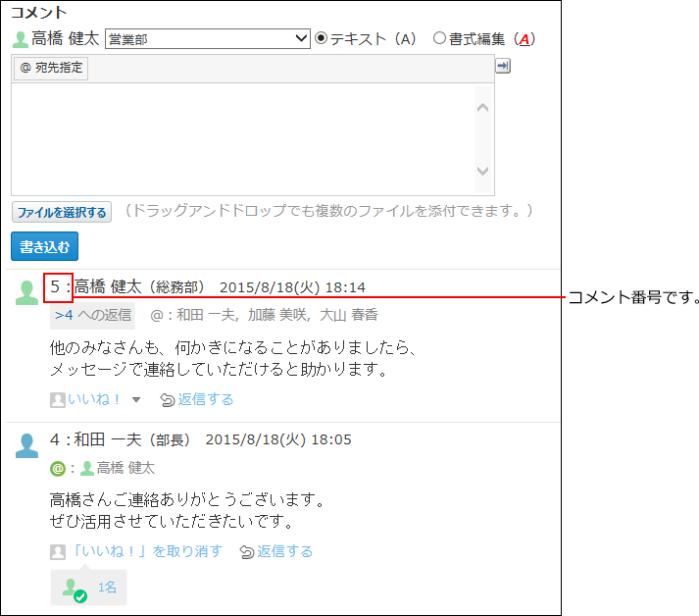Click the 高橋 健太 mention in comment 4
The image size is (699, 616).
point(125,468)
